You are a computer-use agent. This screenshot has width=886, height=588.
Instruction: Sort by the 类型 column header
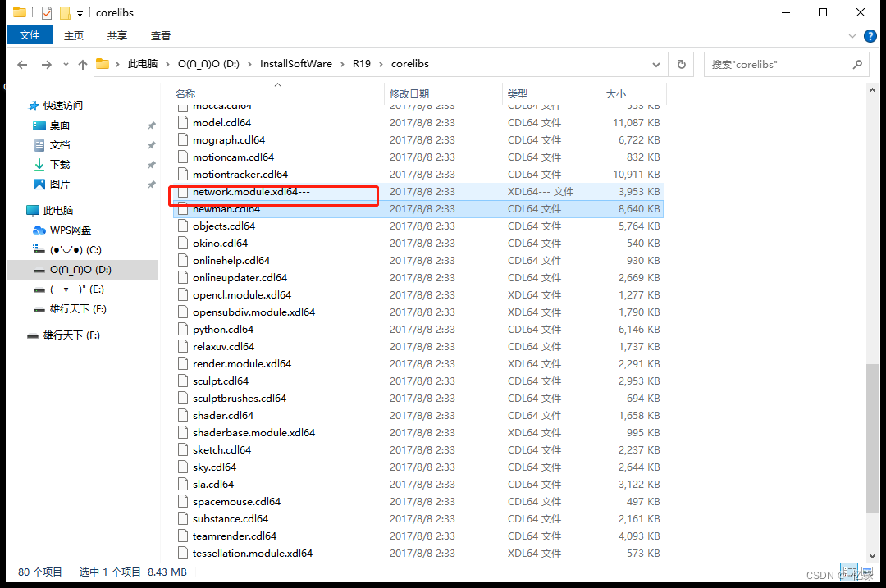pos(517,93)
